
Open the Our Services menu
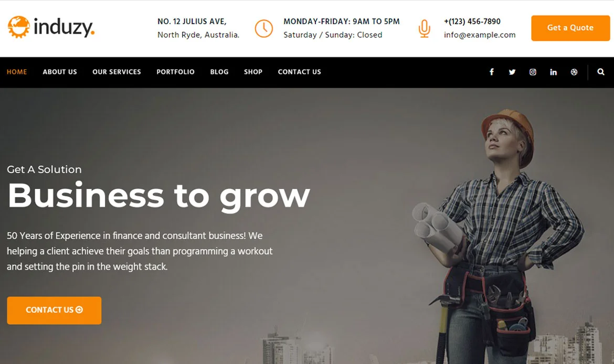click(117, 72)
